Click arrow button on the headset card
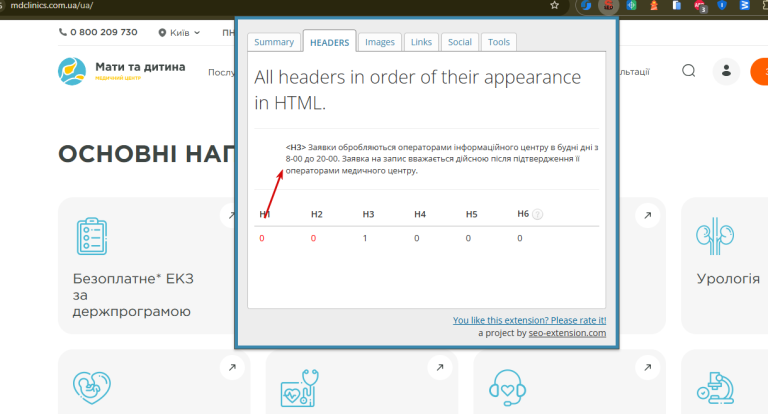This screenshot has height=414, width=768. (648, 367)
